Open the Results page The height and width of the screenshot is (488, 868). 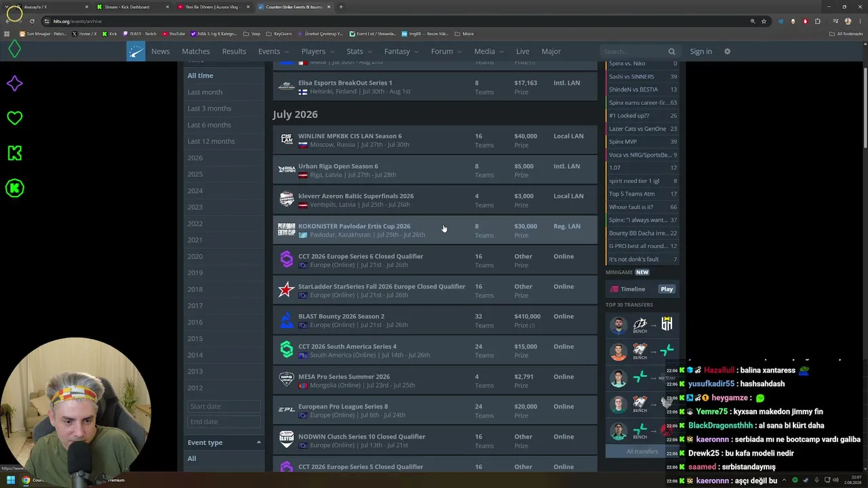coord(234,52)
